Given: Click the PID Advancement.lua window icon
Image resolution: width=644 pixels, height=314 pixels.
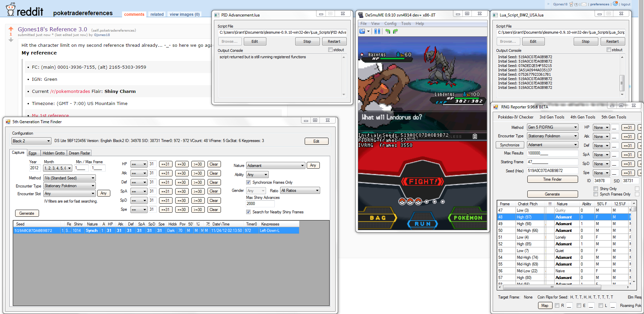Looking at the screenshot, I should click(217, 15).
